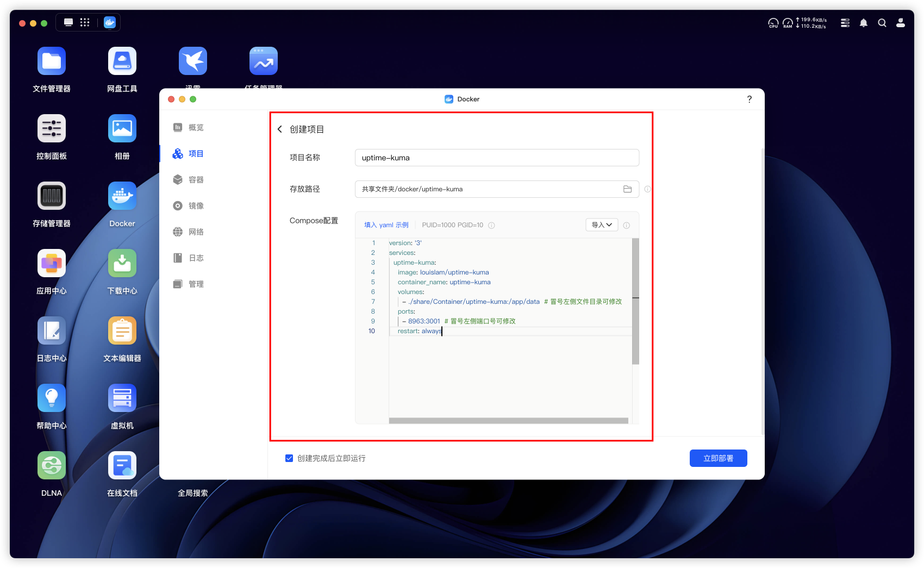The image size is (924, 568).
Task: Open the task list icon in top bar
Action: tap(845, 23)
